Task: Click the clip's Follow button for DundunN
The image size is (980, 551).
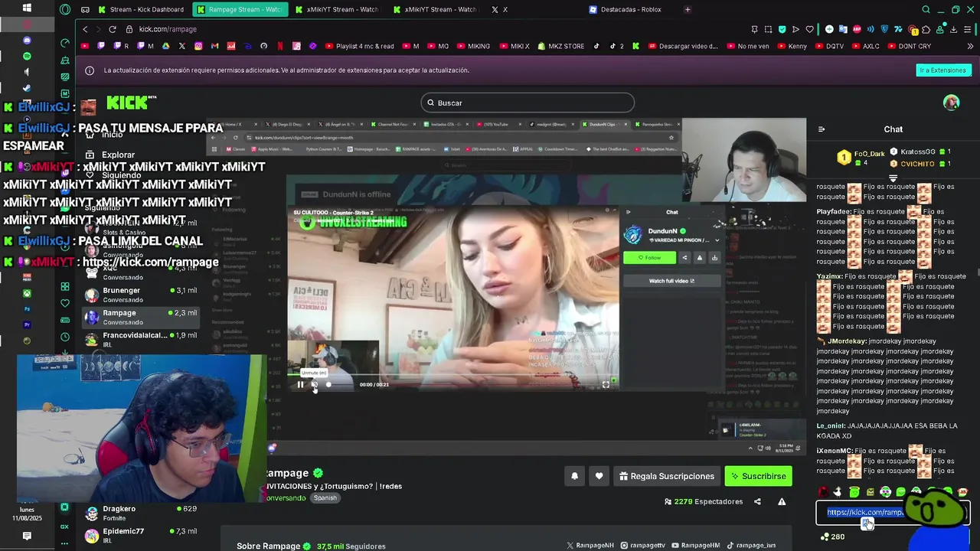Action: click(x=649, y=258)
